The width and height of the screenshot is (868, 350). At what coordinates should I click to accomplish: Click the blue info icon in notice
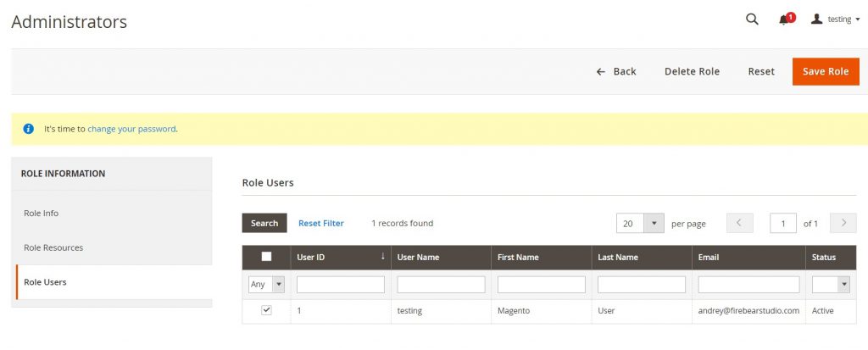click(29, 129)
